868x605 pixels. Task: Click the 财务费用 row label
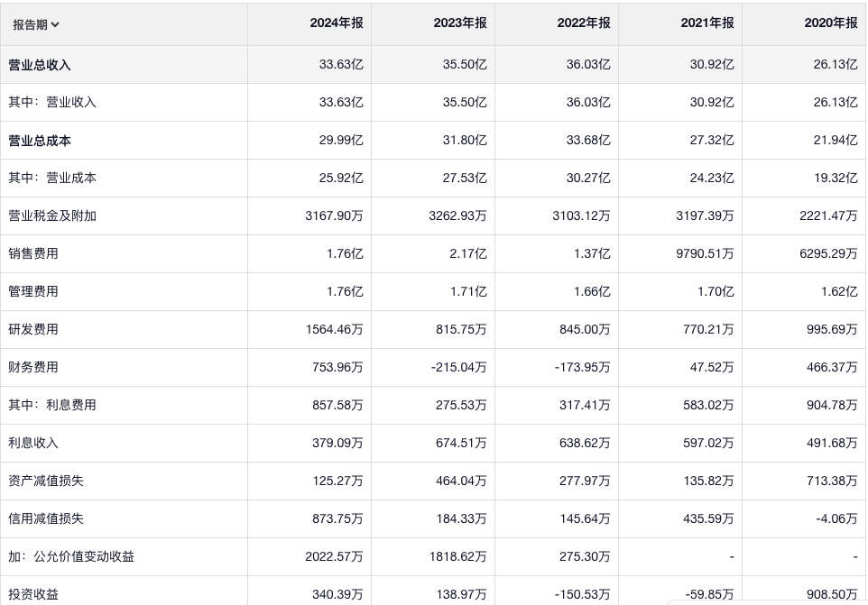coord(33,368)
